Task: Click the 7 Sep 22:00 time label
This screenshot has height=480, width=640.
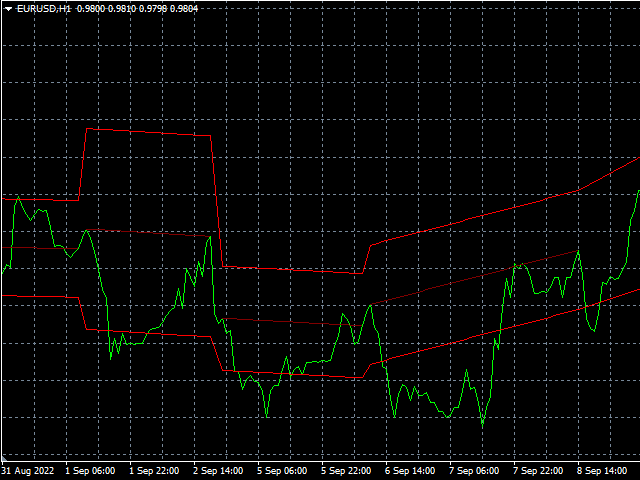Action: click(x=538, y=470)
